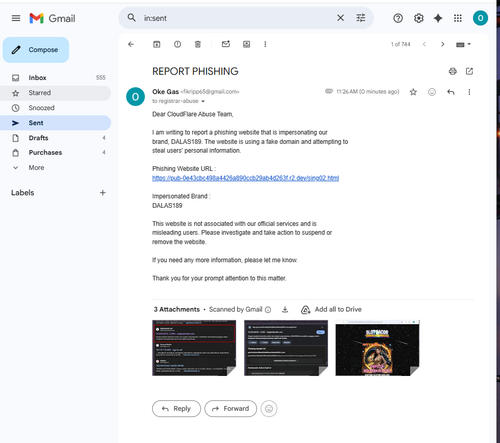Open the toolbar More options menu
This screenshot has height=443, width=500.
click(x=265, y=44)
